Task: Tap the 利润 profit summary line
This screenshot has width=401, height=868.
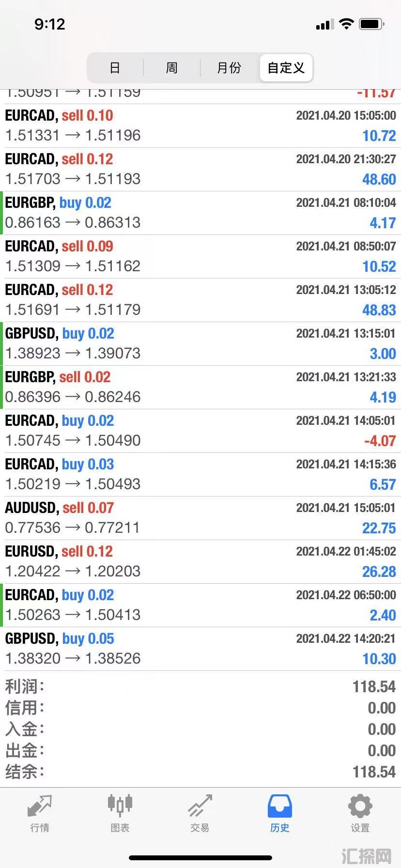Action: pyautogui.click(x=200, y=686)
